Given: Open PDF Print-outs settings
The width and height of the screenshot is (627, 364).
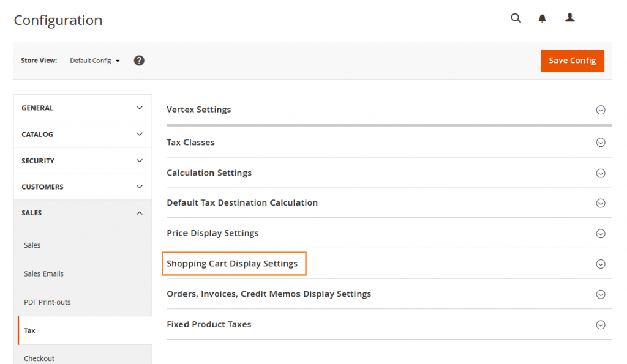Looking at the screenshot, I should click(47, 302).
